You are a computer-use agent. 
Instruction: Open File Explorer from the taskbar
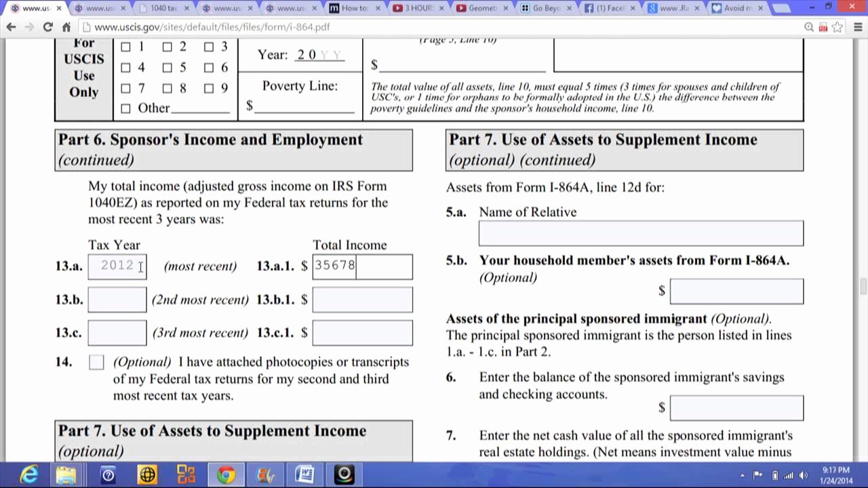(66, 474)
